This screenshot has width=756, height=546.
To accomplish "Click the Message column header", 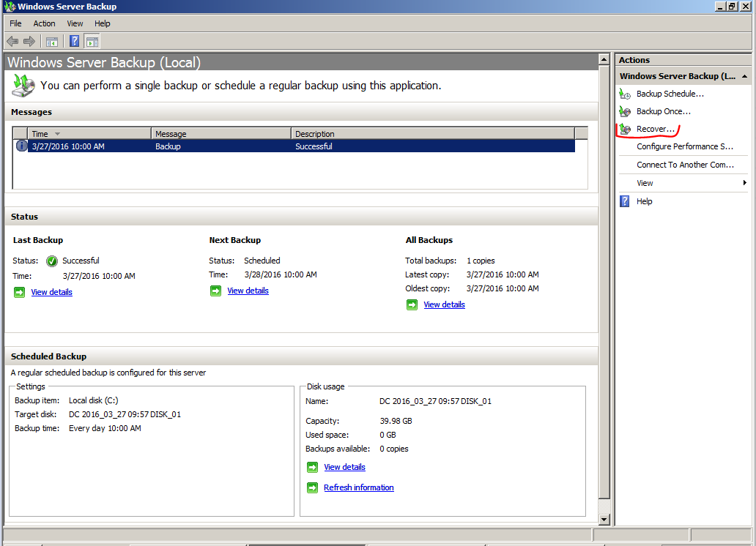I will (221, 133).
